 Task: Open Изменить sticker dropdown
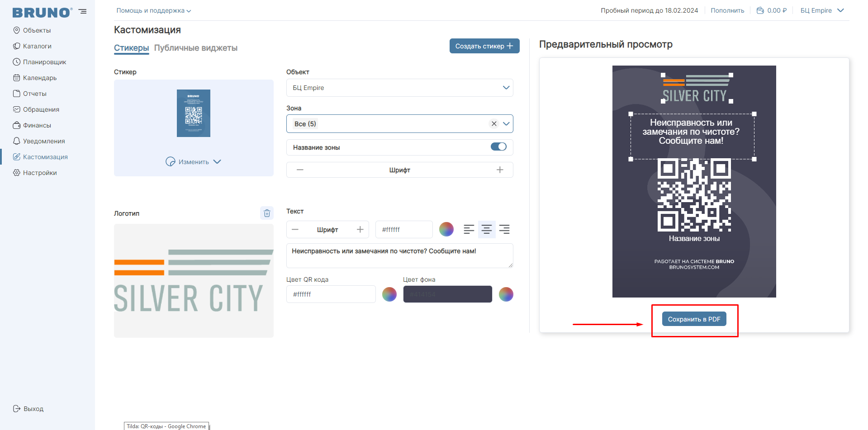[x=194, y=162]
